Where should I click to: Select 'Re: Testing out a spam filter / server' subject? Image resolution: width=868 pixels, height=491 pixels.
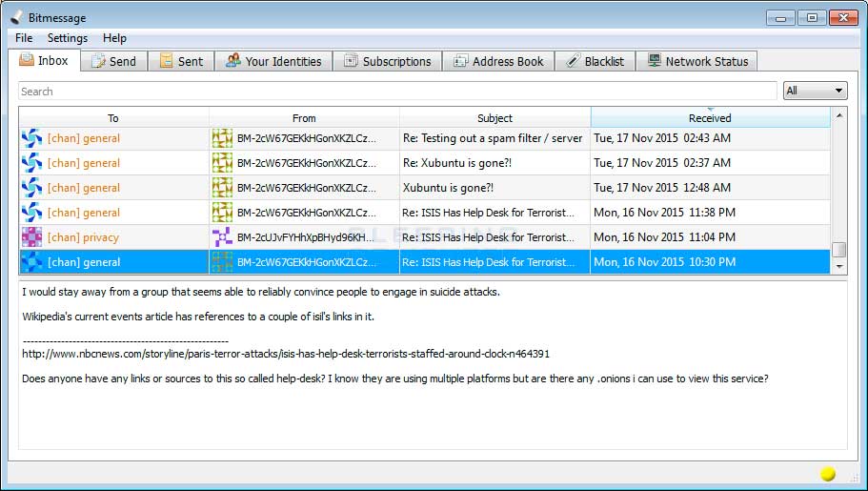coord(493,138)
